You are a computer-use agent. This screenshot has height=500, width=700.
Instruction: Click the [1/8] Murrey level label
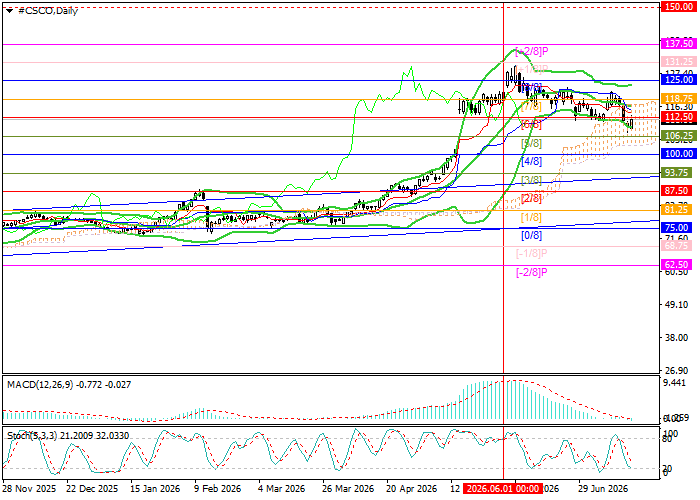coord(531,217)
